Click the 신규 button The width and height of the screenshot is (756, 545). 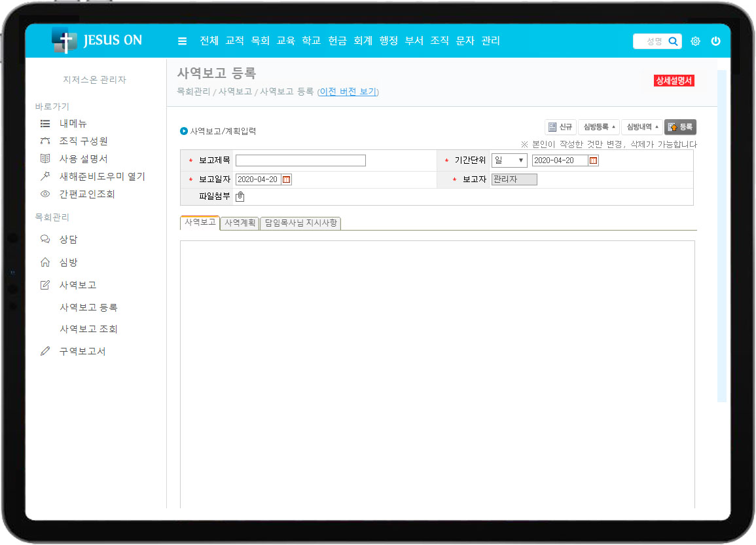[x=560, y=127]
